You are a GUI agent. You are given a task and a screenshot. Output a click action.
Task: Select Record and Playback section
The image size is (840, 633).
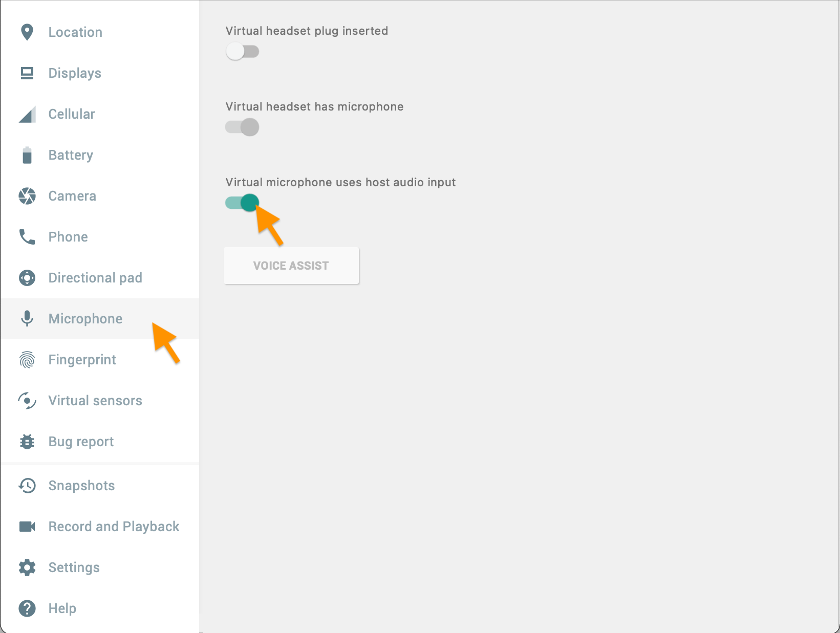coord(114,527)
